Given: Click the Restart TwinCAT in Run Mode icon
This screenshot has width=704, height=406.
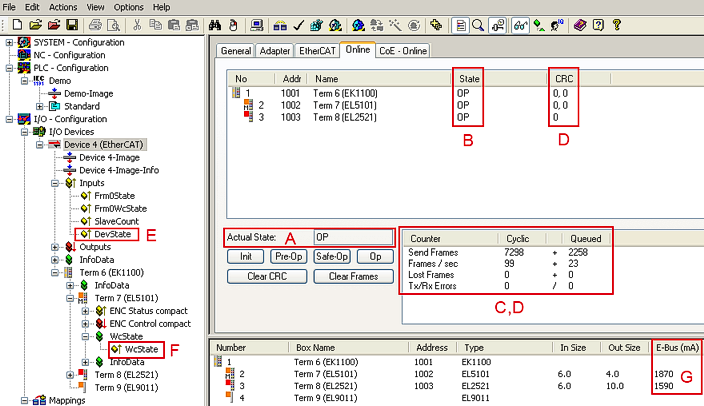Looking at the screenshot, I should [335, 25].
